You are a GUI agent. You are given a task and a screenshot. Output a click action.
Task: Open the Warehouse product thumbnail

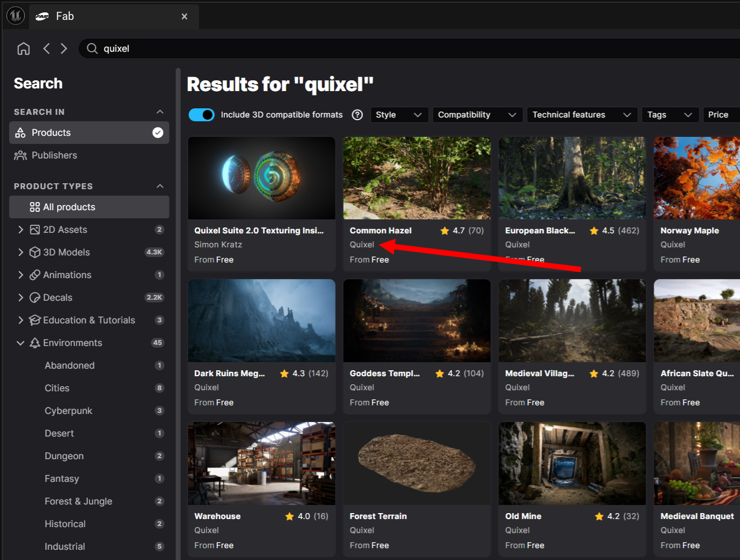tap(262, 464)
